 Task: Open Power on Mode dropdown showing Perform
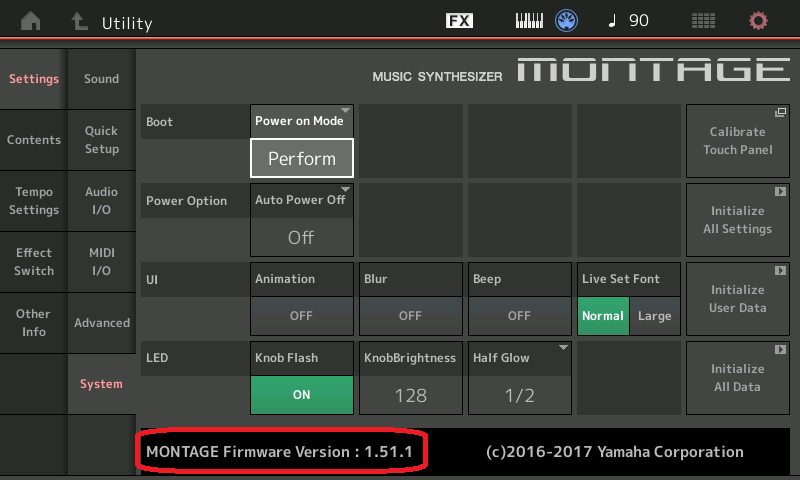(301, 157)
